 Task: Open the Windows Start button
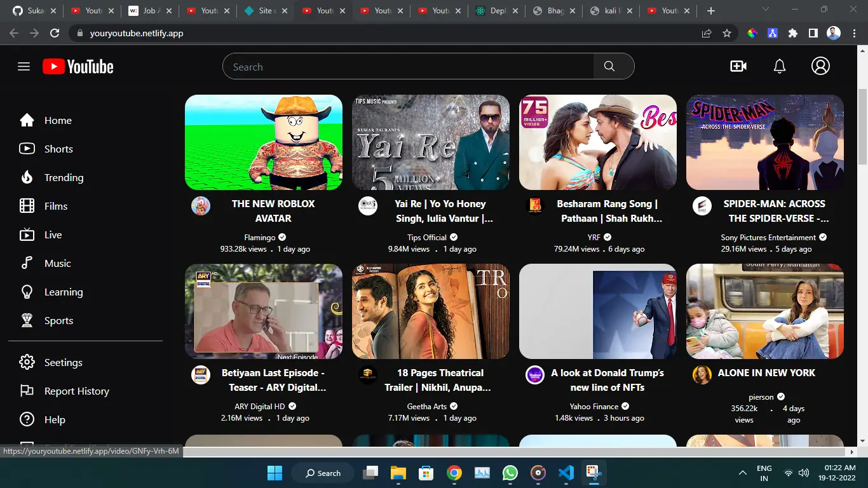point(275,473)
